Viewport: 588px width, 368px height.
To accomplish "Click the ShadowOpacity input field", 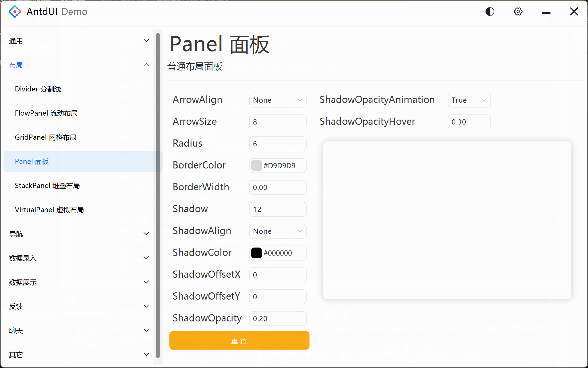I will [x=277, y=318].
